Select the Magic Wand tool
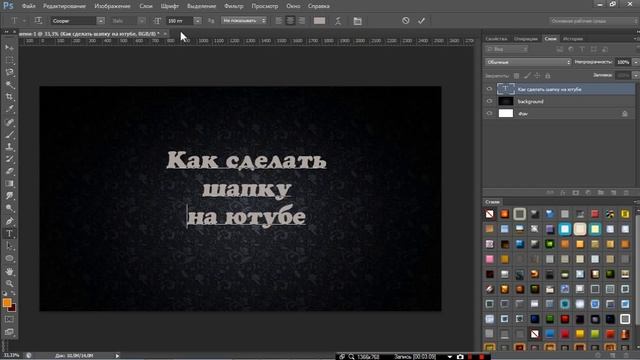 9,85
